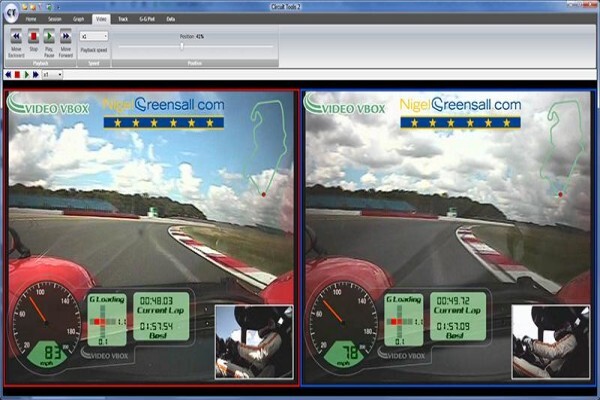
Task: Click first folder icon in quick access toolbar
Action: click(x=24, y=7)
